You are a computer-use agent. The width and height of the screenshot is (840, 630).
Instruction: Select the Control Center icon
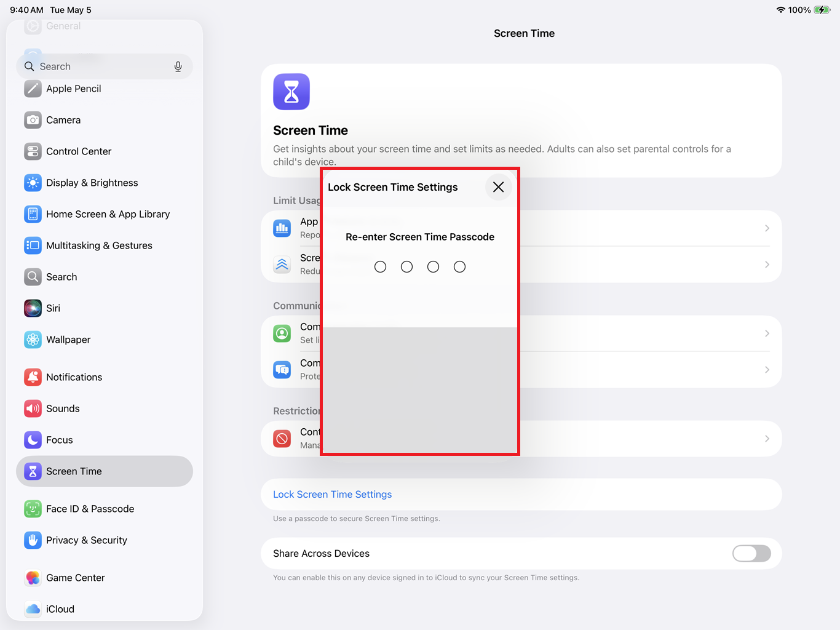tap(33, 151)
